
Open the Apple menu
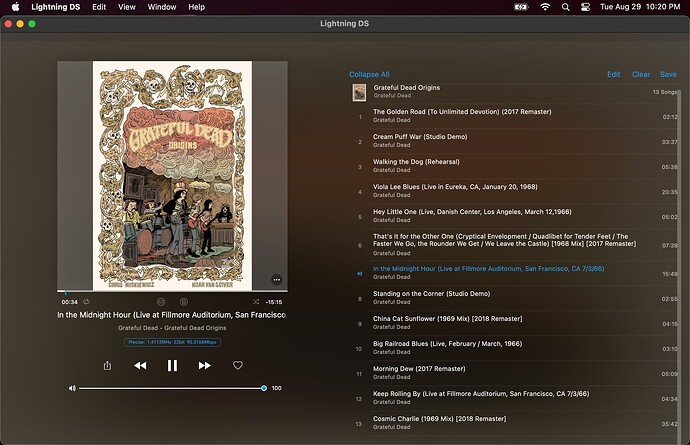click(x=15, y=7)
